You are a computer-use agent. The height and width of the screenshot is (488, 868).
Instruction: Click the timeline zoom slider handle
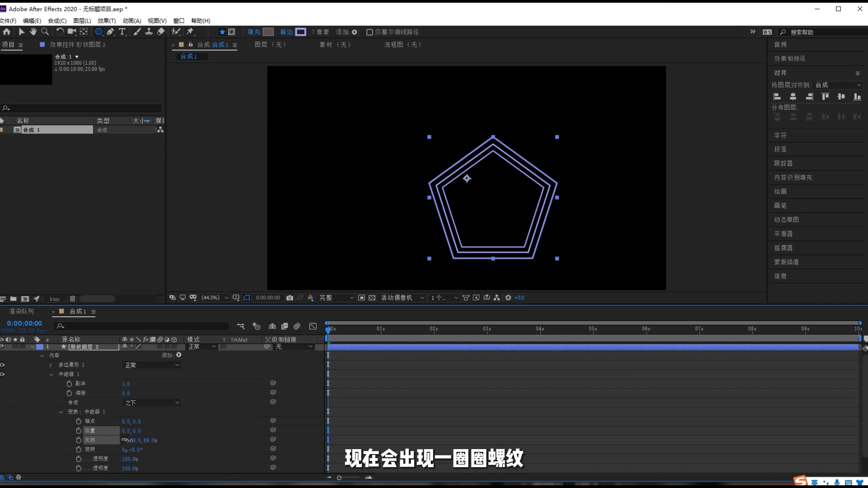click(x=339, y=478)
